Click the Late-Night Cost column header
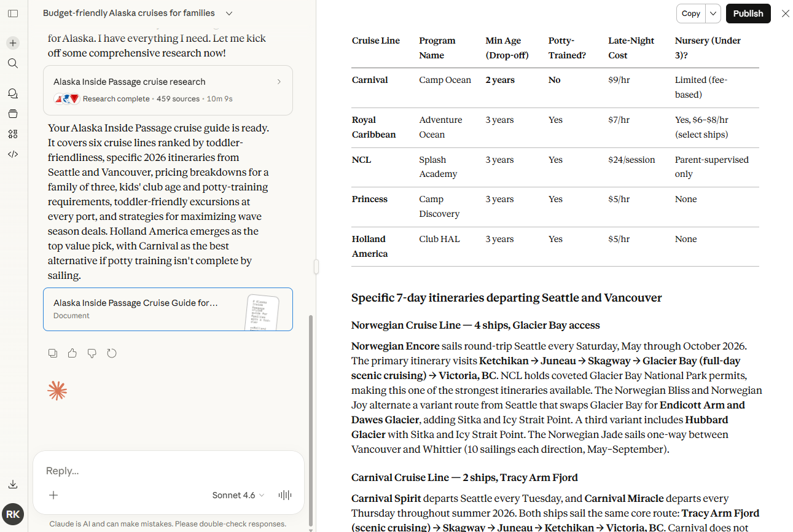Image resolution: width=793 pixels, height=532 pixels. (631, 48)
